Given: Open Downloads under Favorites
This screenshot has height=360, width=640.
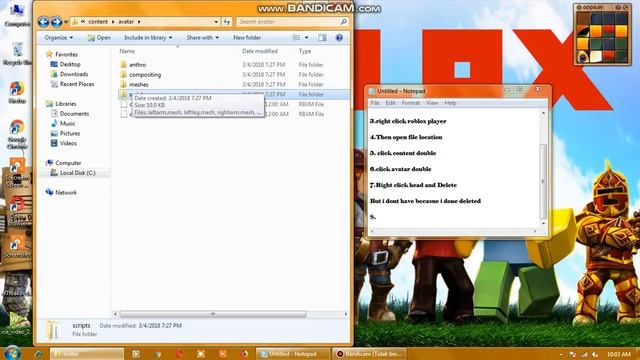Looking at the screenshot, I should tap(74, 74).
